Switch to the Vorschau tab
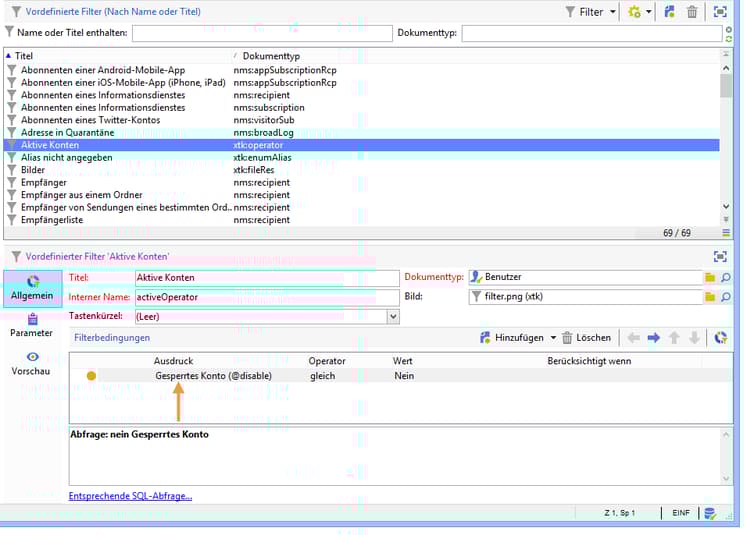 [31, 364]
